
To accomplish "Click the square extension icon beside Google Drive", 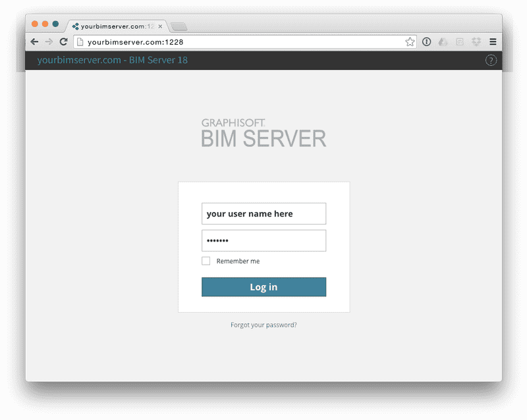I will 460,42.
